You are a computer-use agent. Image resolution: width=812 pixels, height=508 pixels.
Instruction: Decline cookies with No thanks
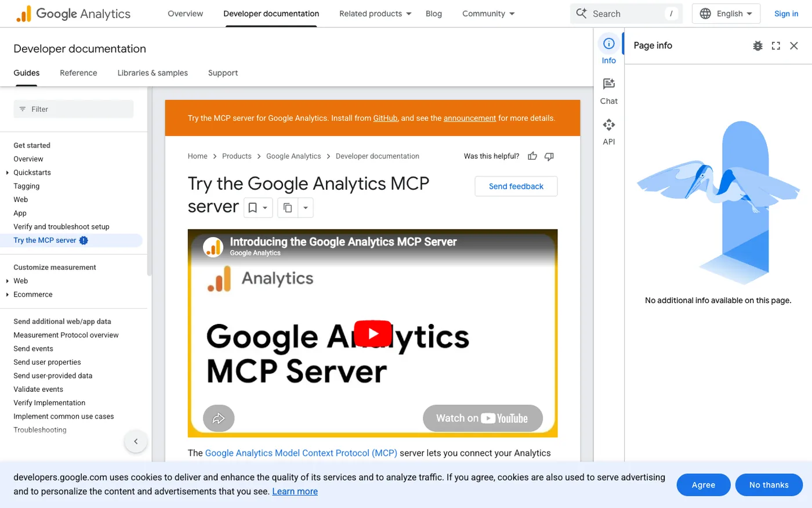pos(769,485)
